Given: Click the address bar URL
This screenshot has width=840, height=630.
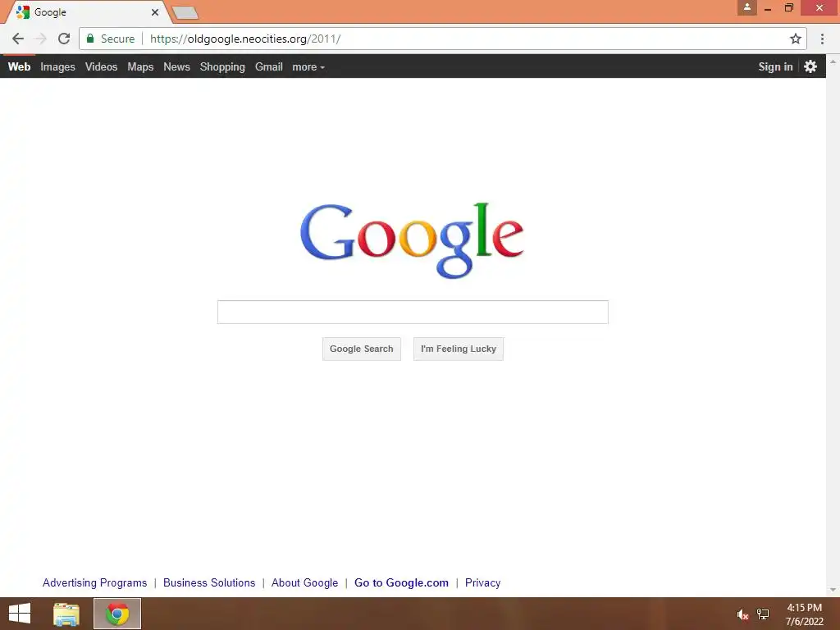Looking at the screenshot, I should pos(245,39).
